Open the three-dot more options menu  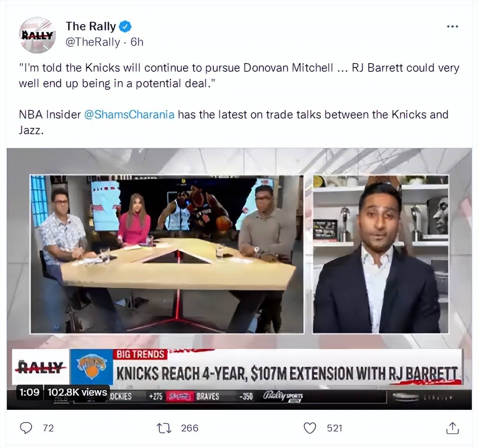pos(452,27)
